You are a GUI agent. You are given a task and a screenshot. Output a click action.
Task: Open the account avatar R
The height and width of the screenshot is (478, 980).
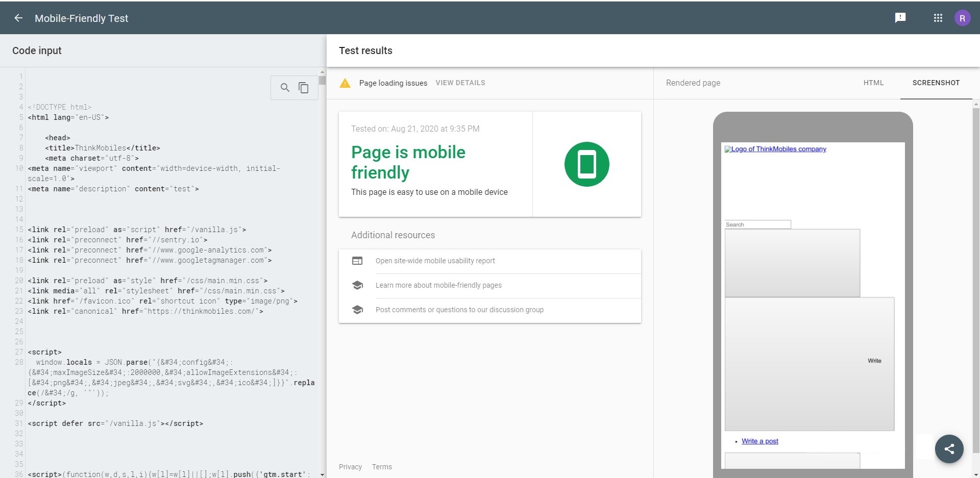coord(962,18)
